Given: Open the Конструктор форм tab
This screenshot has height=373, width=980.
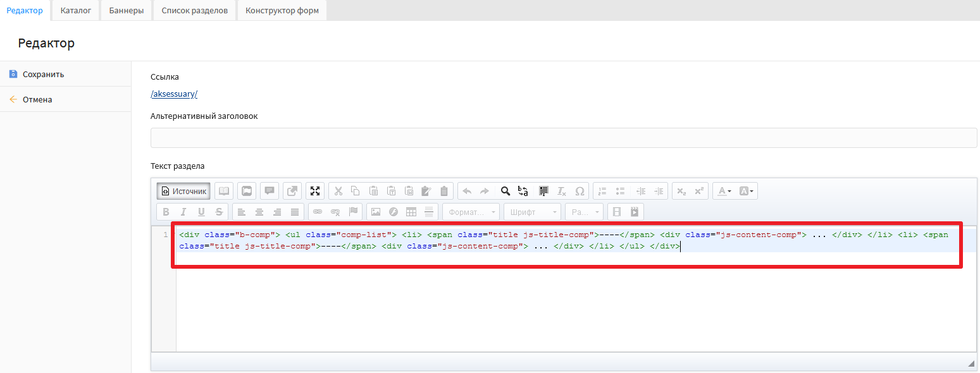Looking at the screenshot, I should (282, 11).
